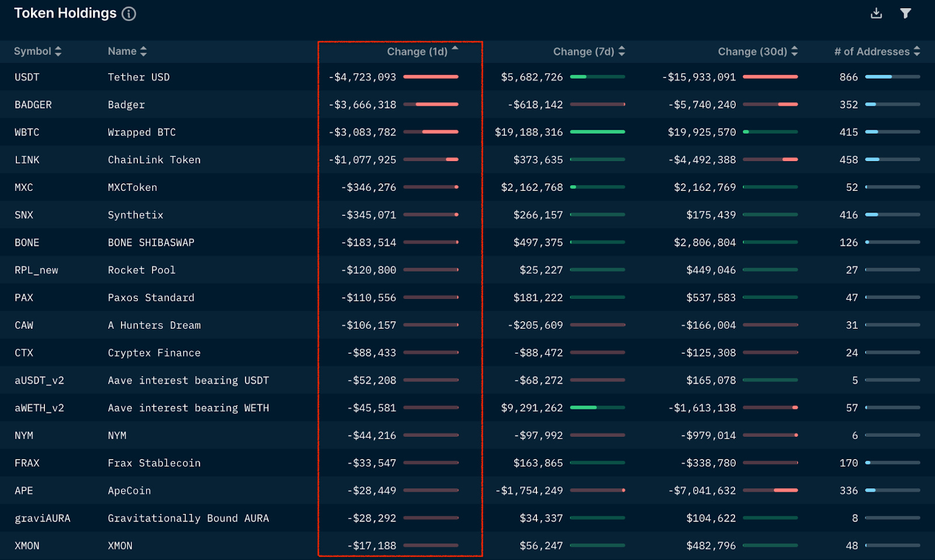This screenshot has height=560, width=935.
Task: Click the MXC symbol cell
Action: point(24,187)
